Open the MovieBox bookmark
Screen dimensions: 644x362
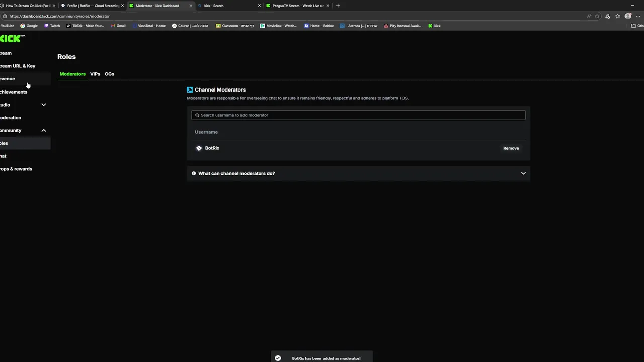(x=278, y=26)
